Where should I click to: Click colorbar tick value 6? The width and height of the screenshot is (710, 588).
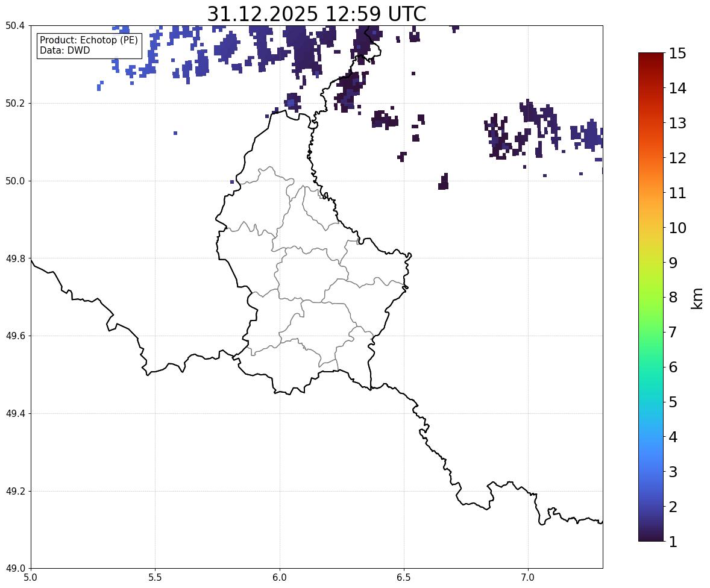[x=673, y=367]
